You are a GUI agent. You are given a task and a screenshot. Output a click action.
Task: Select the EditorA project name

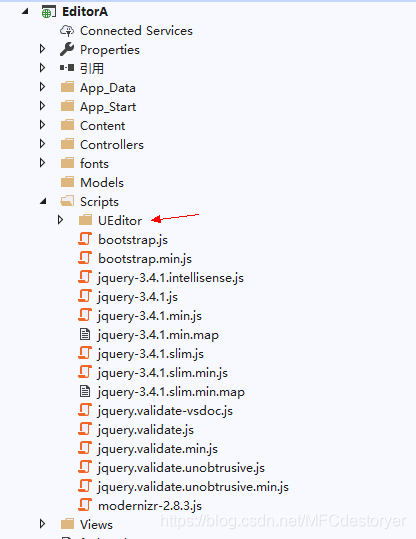[85, 12]
